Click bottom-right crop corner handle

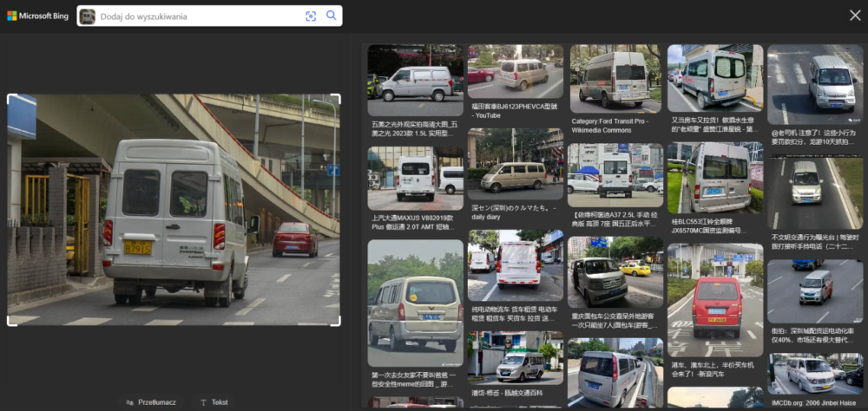pyautogui.click(x=339, y=323)
